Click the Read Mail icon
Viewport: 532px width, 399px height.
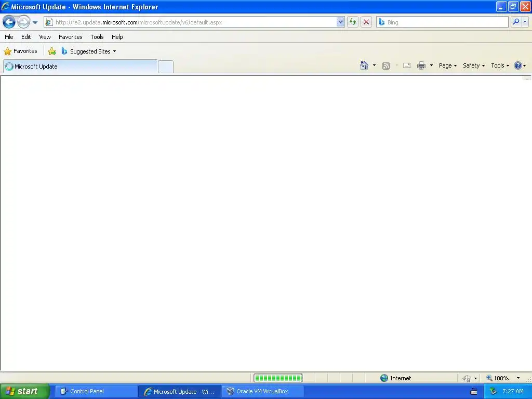pyautogui.click(x=407, y=65)
